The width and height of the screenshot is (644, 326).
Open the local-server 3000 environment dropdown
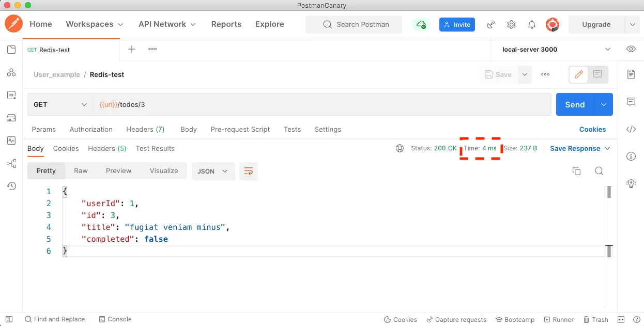pyautogui.click(x=556, y=50)
